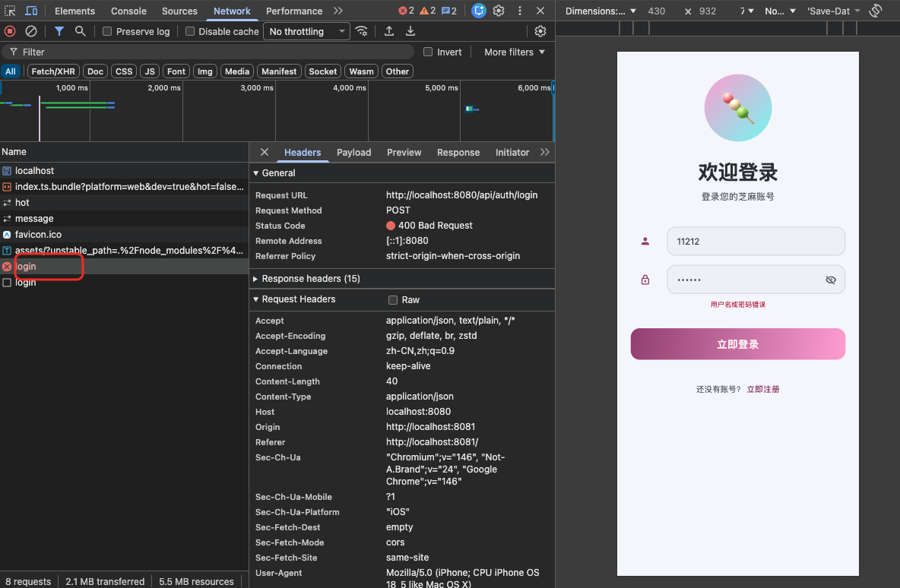Open the More filters dropdown
The image size is (900, 588).
[x=515, y=52]
